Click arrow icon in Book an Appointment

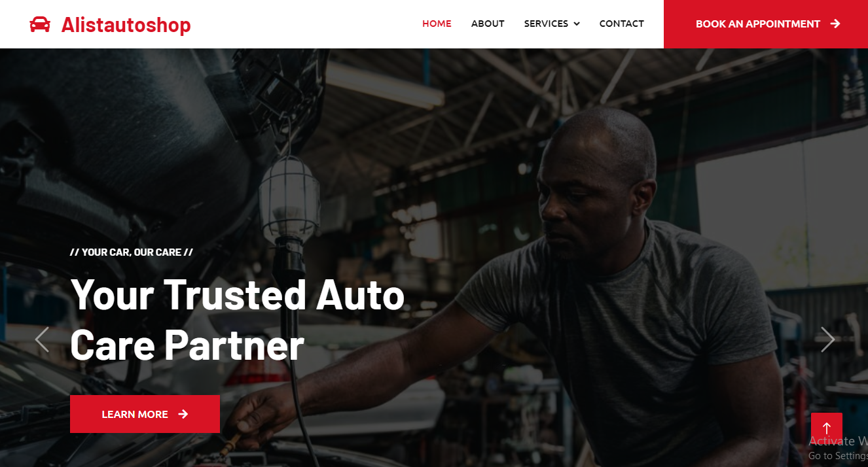pos(835,24)
